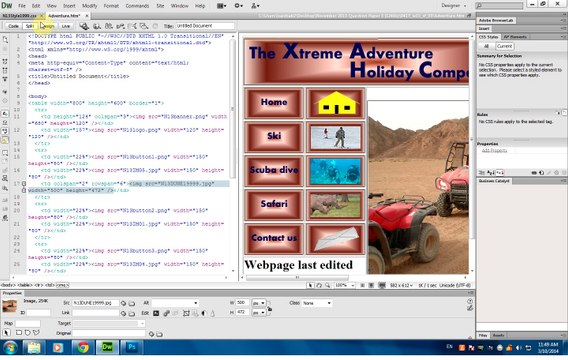Open the File menu
Screen dimensions: 568x360
[x=22, y=6]
